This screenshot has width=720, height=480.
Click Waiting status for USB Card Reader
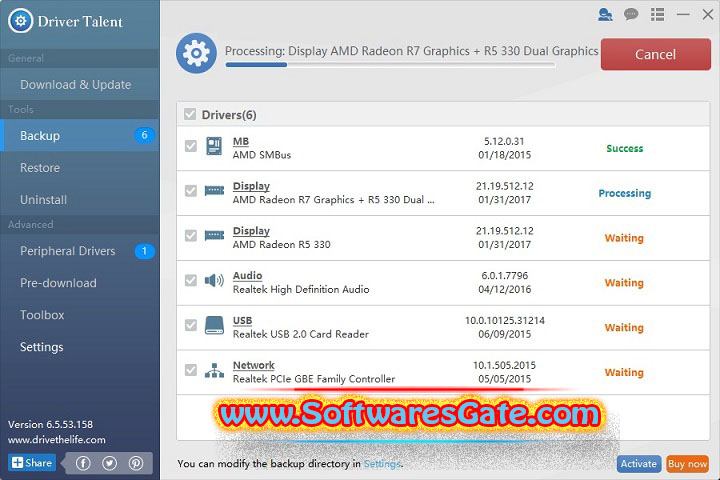coord(624,328)
